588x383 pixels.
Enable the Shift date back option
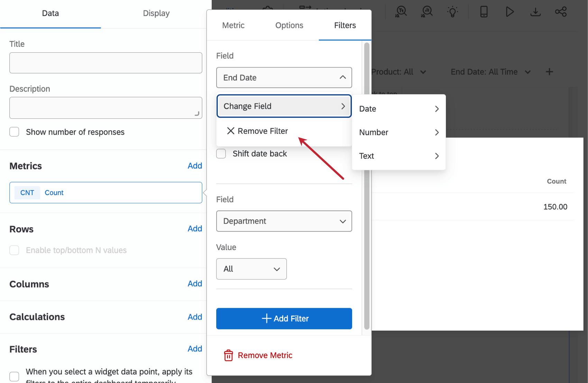pyautogui.click(x=221, y=153)
